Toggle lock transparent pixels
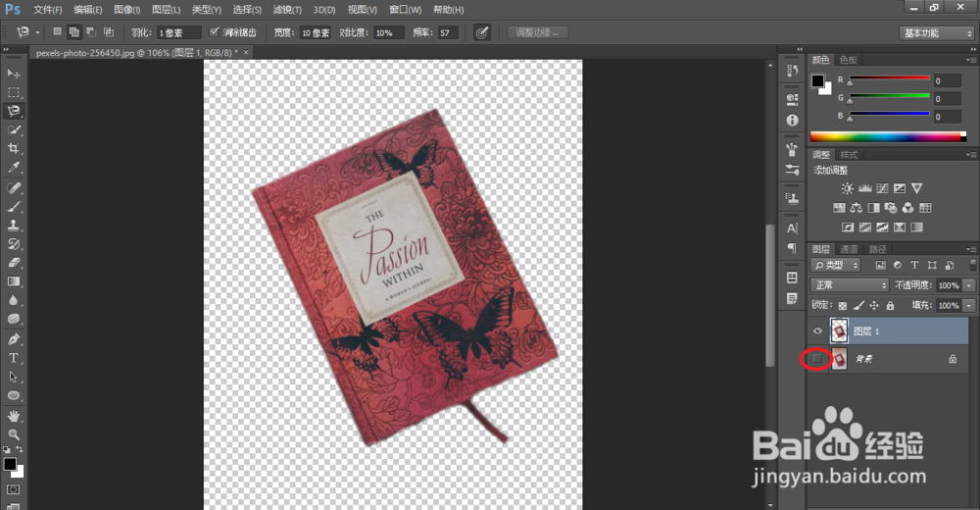The width and height of the screenshot is (980, 510). click(x=843, y=305)
